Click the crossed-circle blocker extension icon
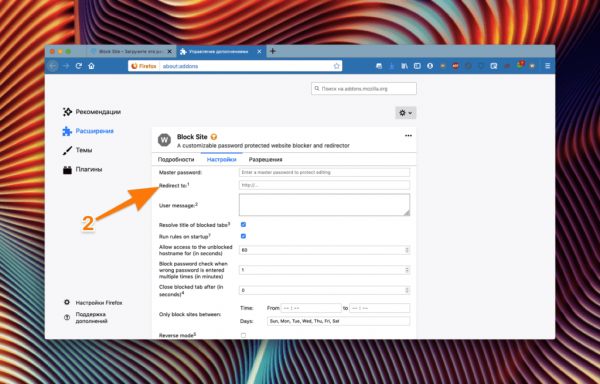This screenshot has width=600, height=384. tap(468, 66)
